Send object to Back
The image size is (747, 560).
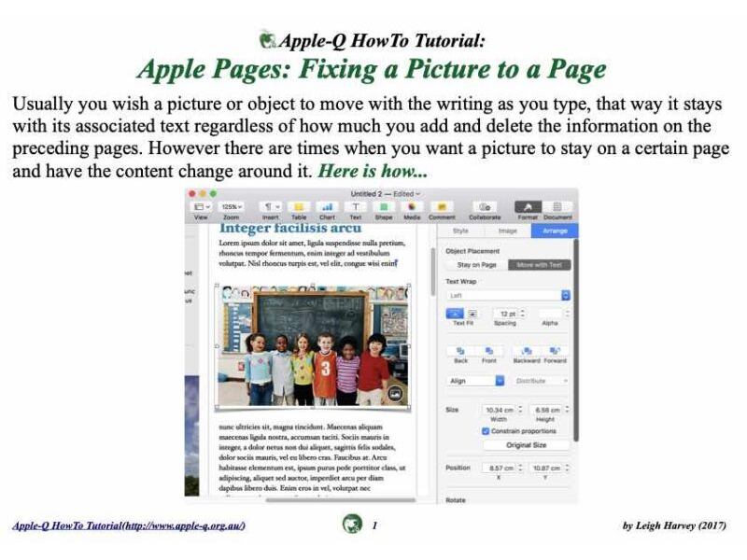click(x=460, y=351)
